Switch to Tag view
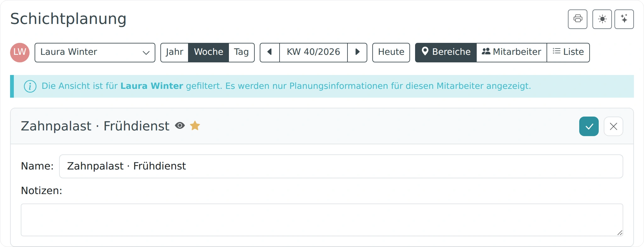 click(241, 53)
